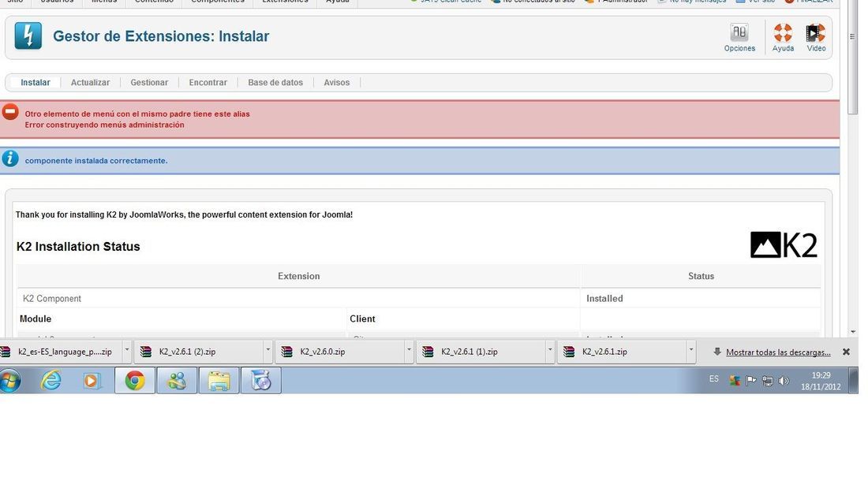The image size is (868, 488).
Task: Open downloaded K2_v2.6.1 (1).zip file
Action: 481,352
